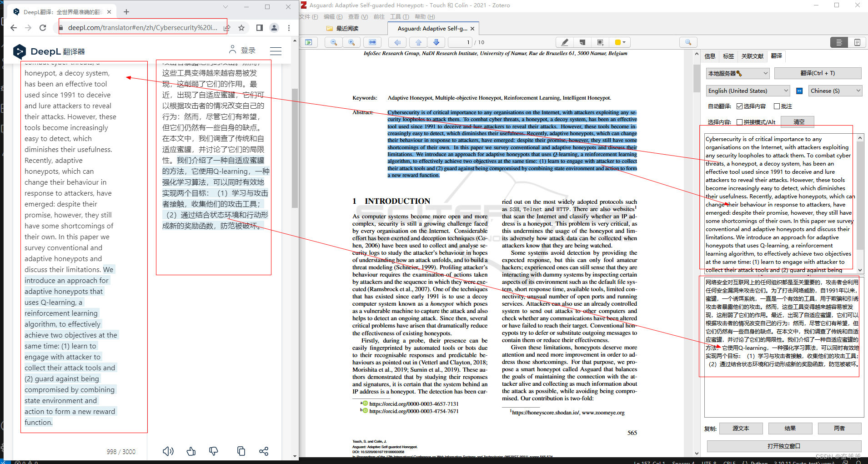
Task: Swap source and target languages in Zotero
Action: [799, 91]
